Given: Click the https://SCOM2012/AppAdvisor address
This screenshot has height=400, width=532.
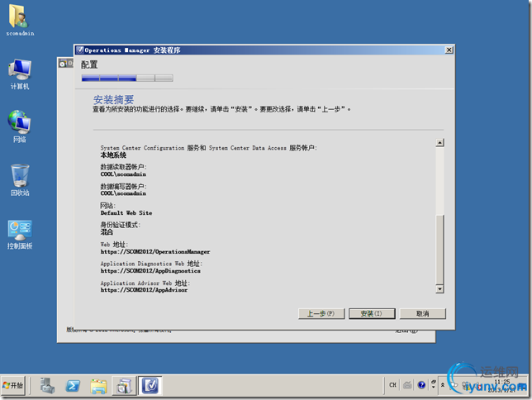Looking at the screenshot, I should click(x=144, y=290).
